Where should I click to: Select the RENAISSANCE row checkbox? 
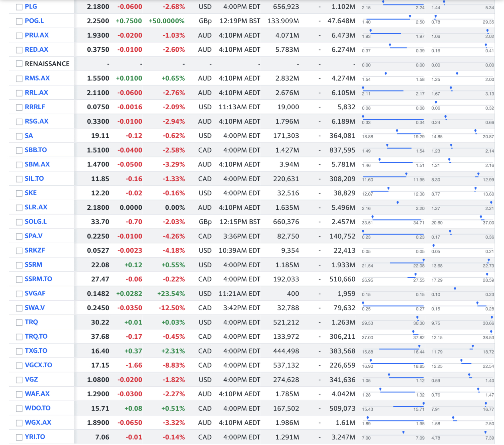pyautogui.click(x=19, y=64)
